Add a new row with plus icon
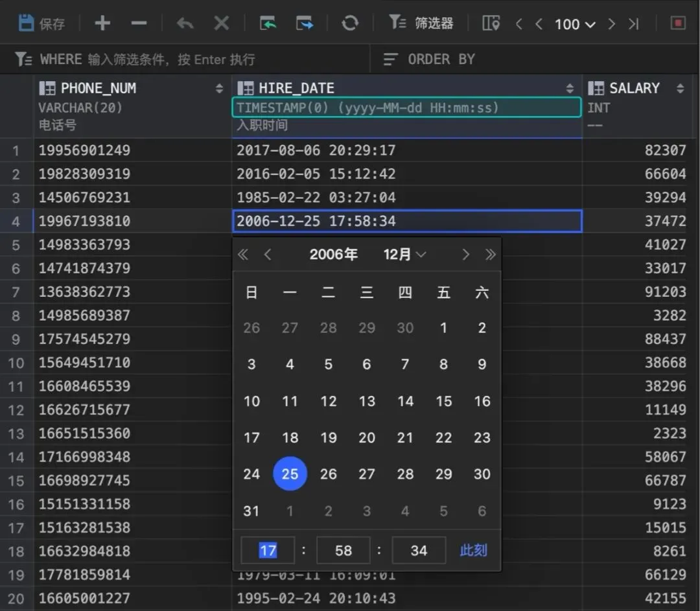Viewport: 700px width, 611px height. (x=102, y=23)
